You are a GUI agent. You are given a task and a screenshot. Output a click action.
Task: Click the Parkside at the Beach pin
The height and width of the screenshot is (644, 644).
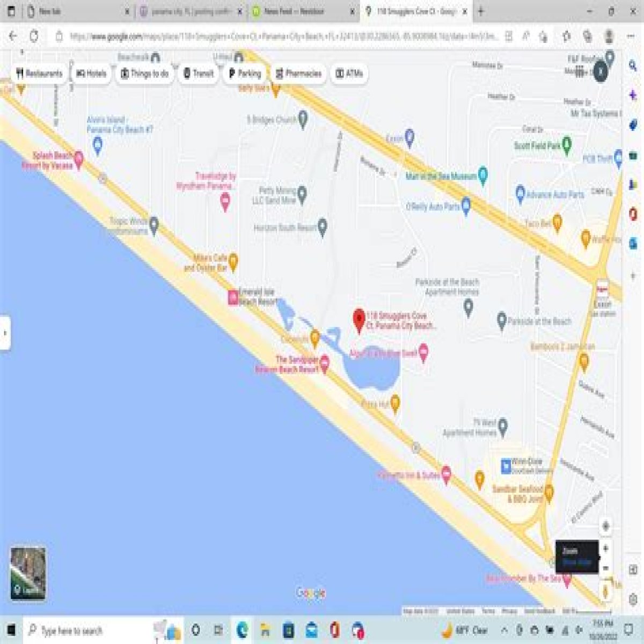coord(502,321)
